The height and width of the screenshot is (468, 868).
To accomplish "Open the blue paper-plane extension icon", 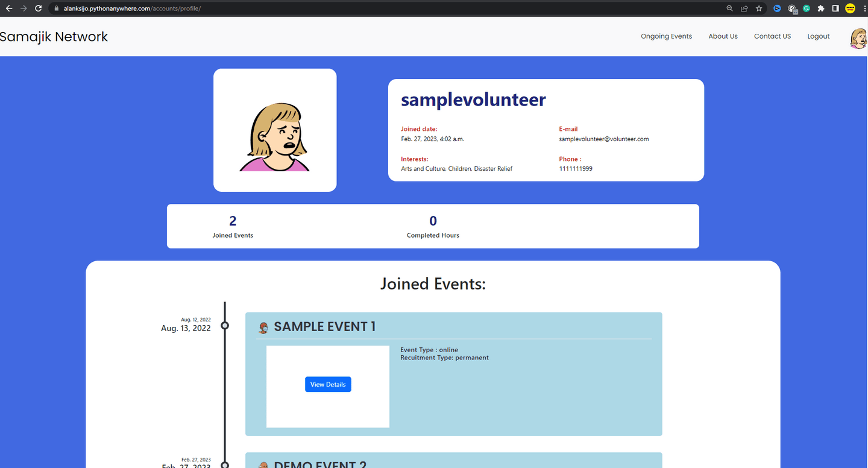I will tap(778, 8).
